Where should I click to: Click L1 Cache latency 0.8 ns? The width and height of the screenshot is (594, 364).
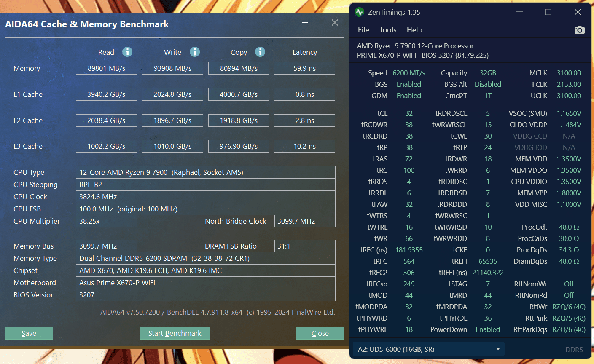coord(305,94)
